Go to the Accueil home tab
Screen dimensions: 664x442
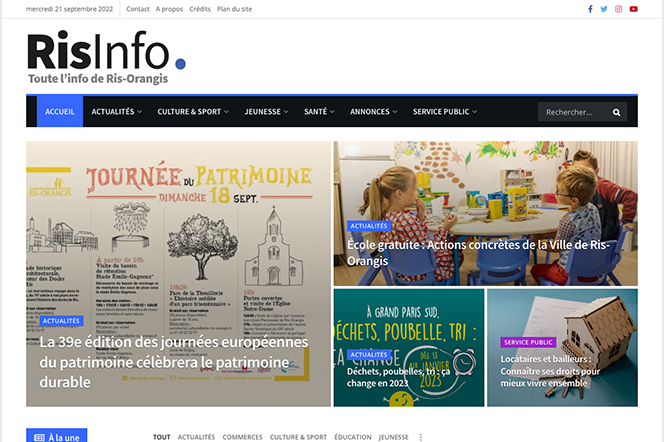pyautogui.click(x=60, y=112)
